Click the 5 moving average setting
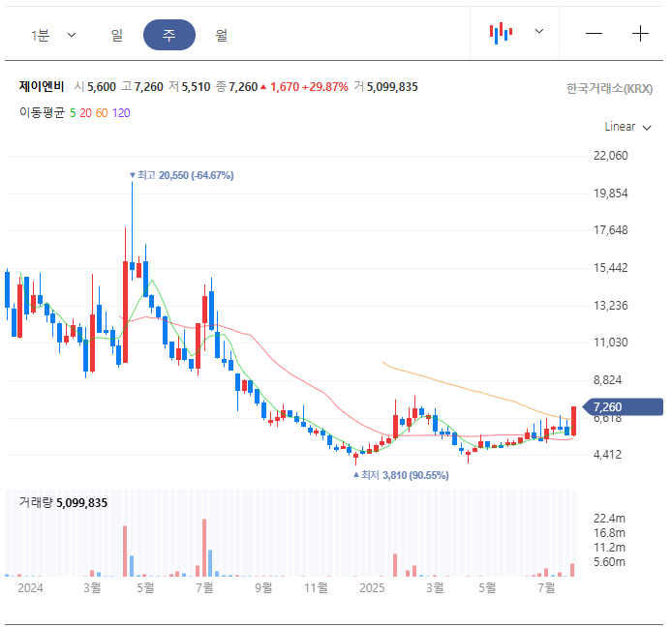672x627 pixels. (73, 113)
